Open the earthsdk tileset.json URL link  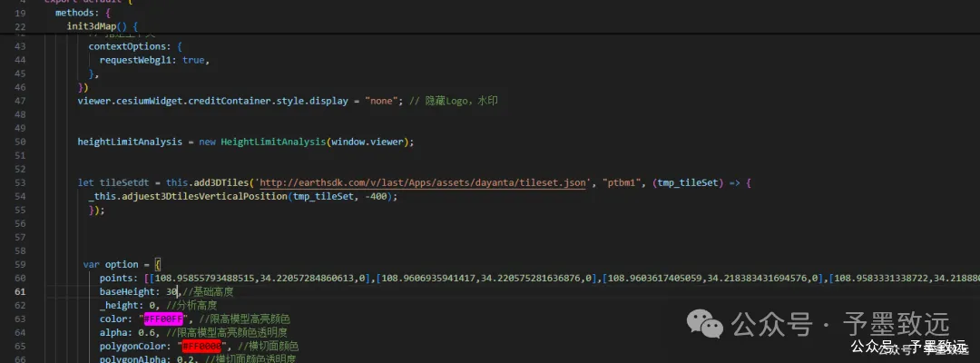click(423, 183)
